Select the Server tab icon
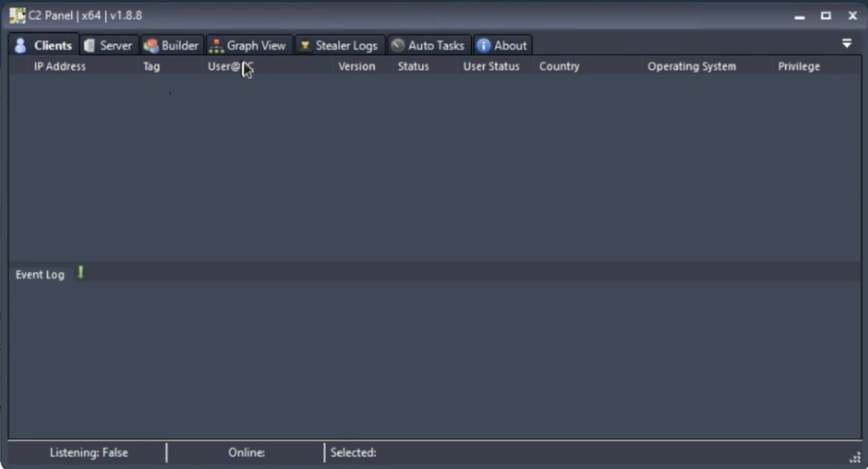Viewport: 868px width, 469px height. click(89, 46)
